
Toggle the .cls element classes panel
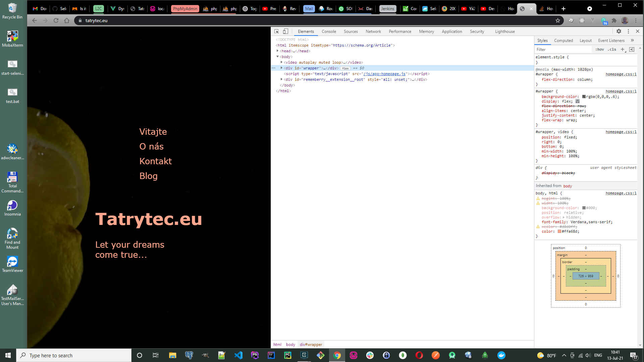(x=612, y=49)
